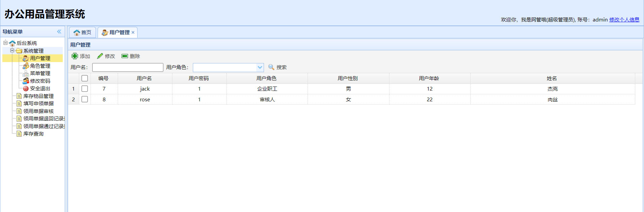Click the user icon on 用户管理 tab

105,33
